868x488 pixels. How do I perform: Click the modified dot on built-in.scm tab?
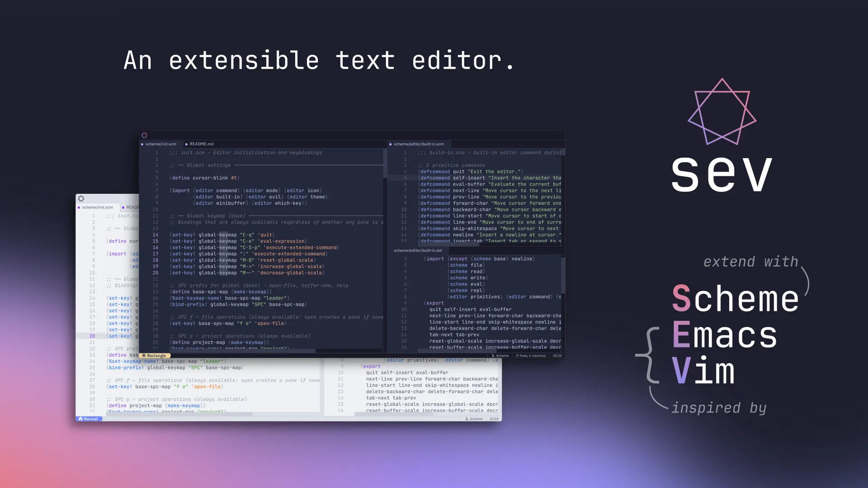[x=390, y=144]
